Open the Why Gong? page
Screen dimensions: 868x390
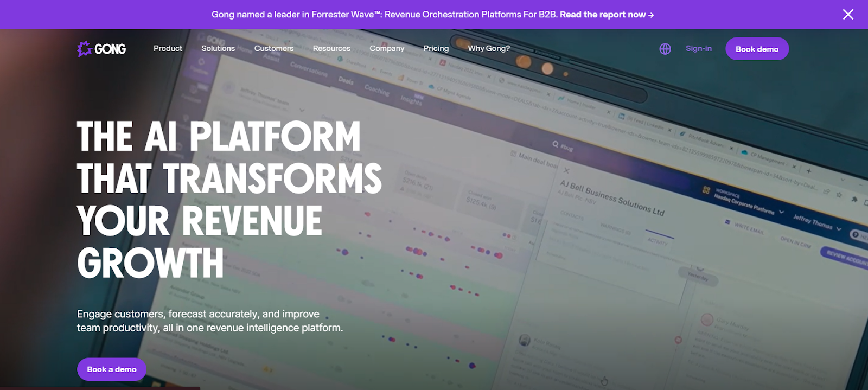tap(489, 48)
